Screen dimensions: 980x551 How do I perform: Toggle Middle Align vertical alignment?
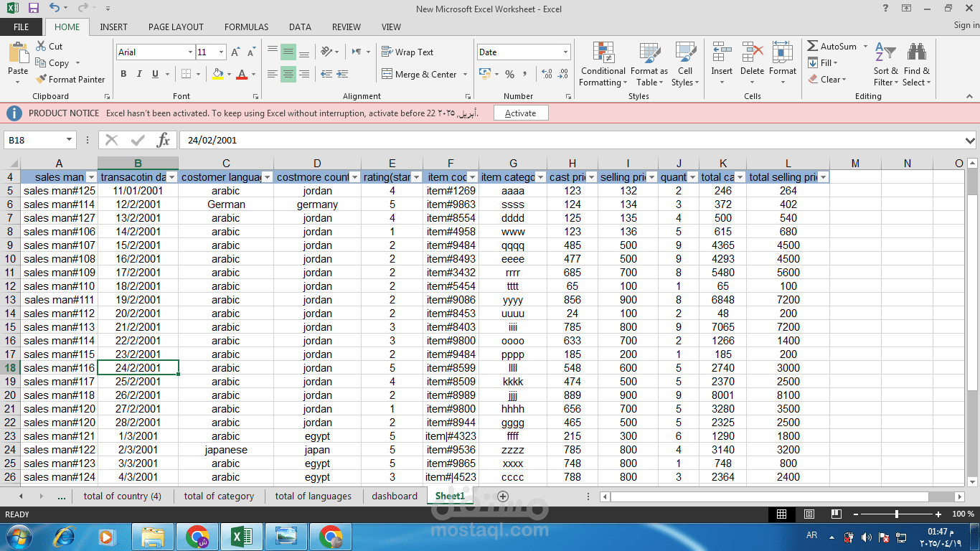click(x=288, y=52)
